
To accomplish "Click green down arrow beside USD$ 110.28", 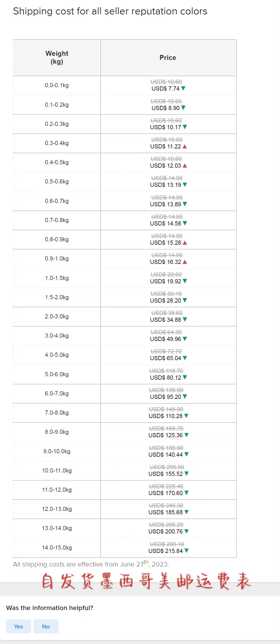I will click(186, 416).
